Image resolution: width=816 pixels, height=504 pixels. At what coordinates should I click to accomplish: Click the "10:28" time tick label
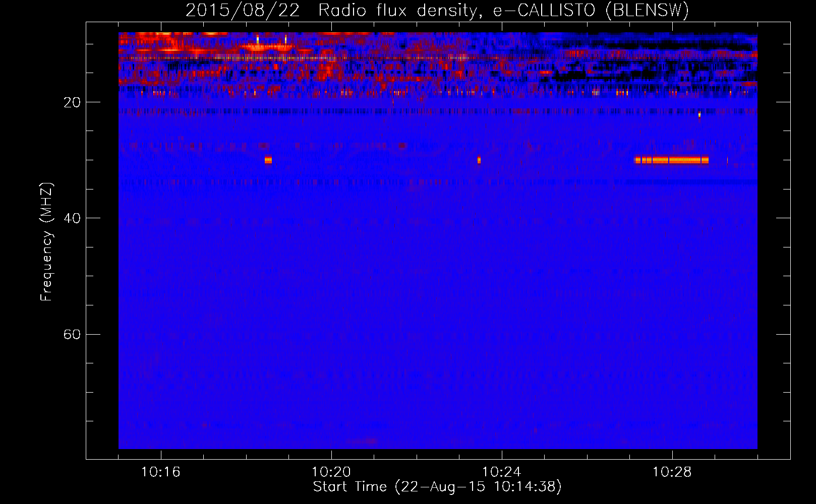click(672, 472)
